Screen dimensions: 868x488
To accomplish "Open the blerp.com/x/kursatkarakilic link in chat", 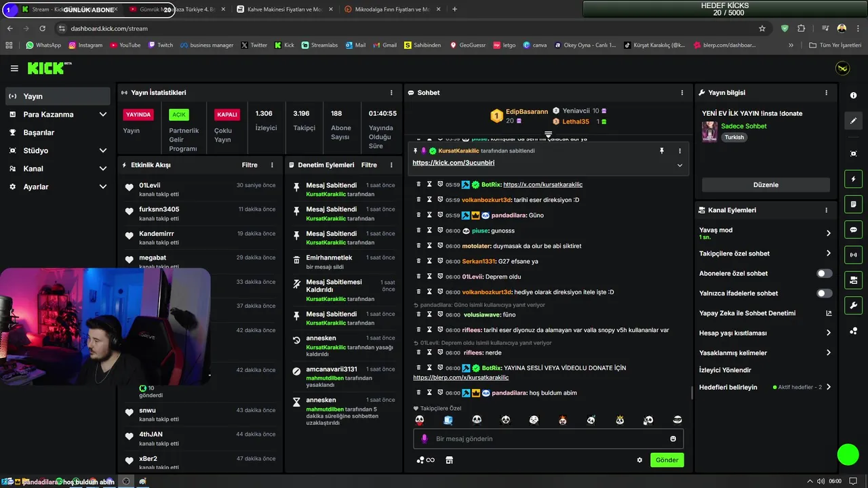I will point(460,378).
